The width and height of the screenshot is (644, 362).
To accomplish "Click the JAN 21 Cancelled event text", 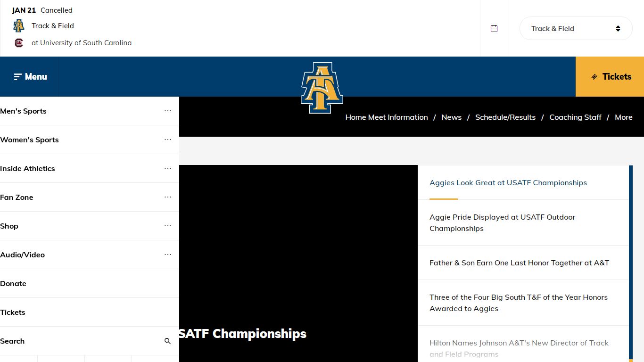I will point(42,10).
